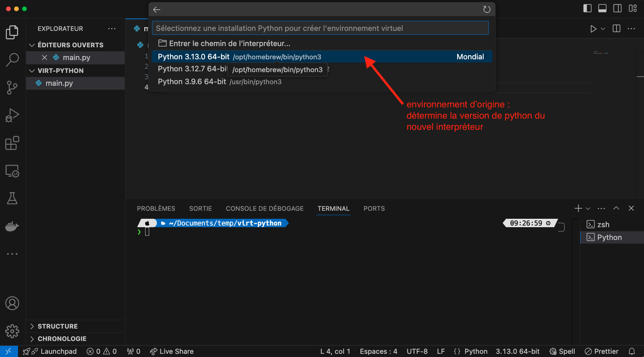Screen dimensions: 644x357
Task: Switch to the PROBLÈMES tab
Action: tap(156, 208)
